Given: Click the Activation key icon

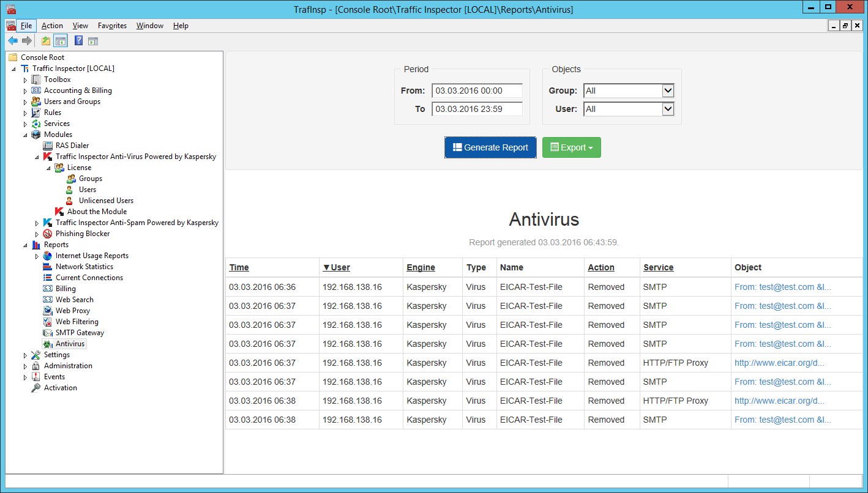Looking at the screenshot, I should (x=36, y=388).
